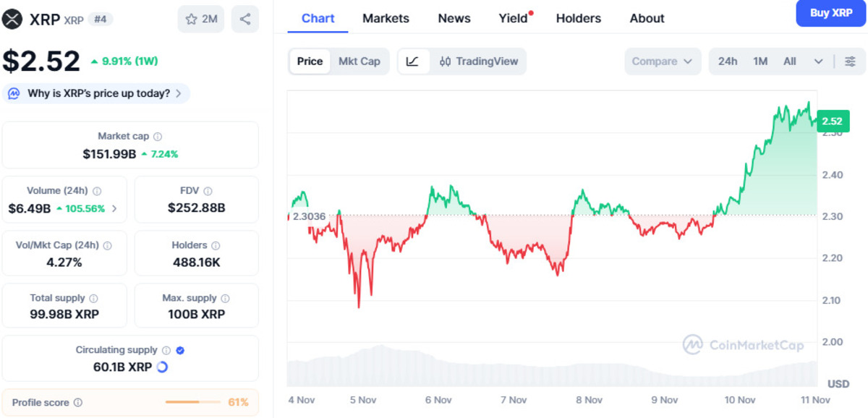Expand more time range options chevron
The width and height of the screenshot is (868, 418).
(x=819, y=61)
